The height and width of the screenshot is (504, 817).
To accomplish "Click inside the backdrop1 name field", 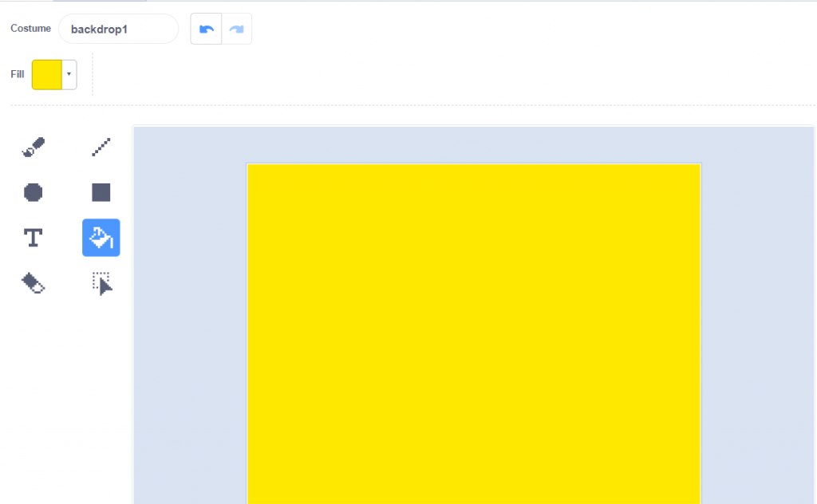I will pyautogui.click(x=118, y=28).
